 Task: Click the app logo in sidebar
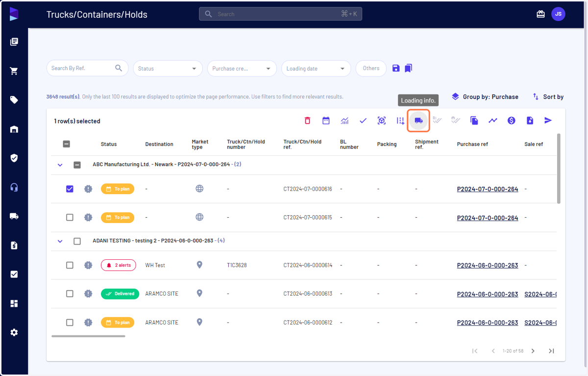coord(14,14)
